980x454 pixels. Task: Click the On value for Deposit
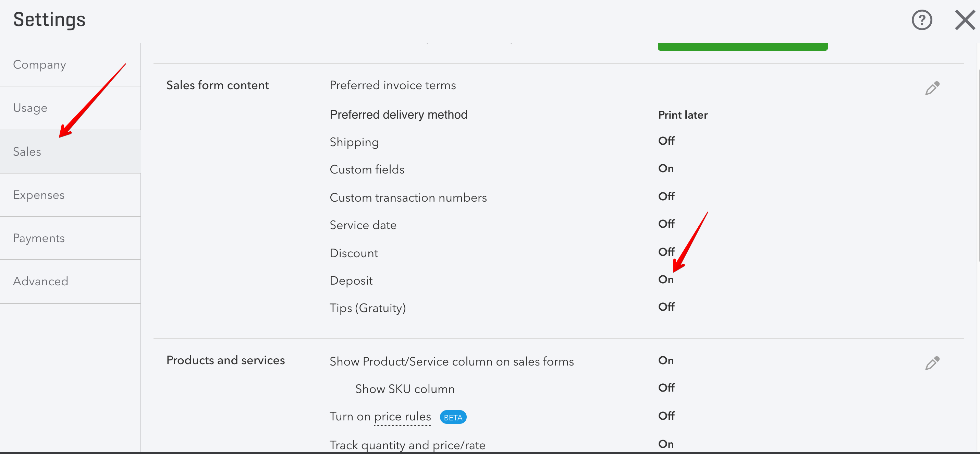[666, 279]
